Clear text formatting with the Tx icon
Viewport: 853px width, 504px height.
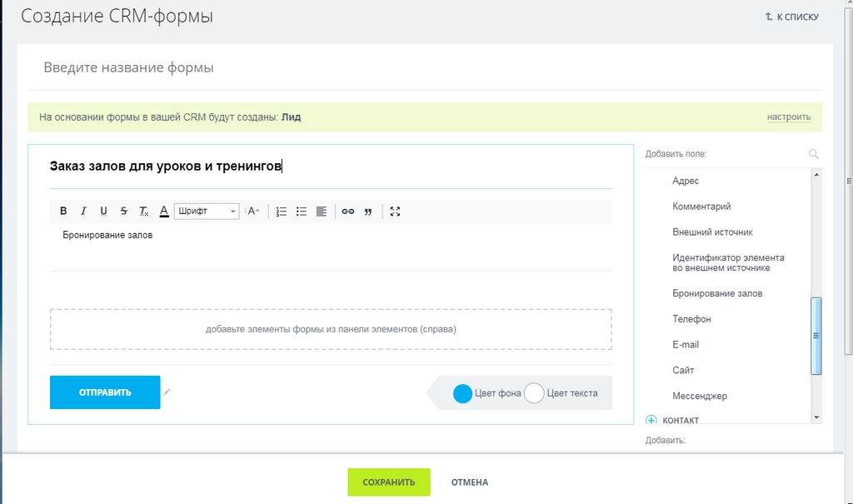click(143, 211)
